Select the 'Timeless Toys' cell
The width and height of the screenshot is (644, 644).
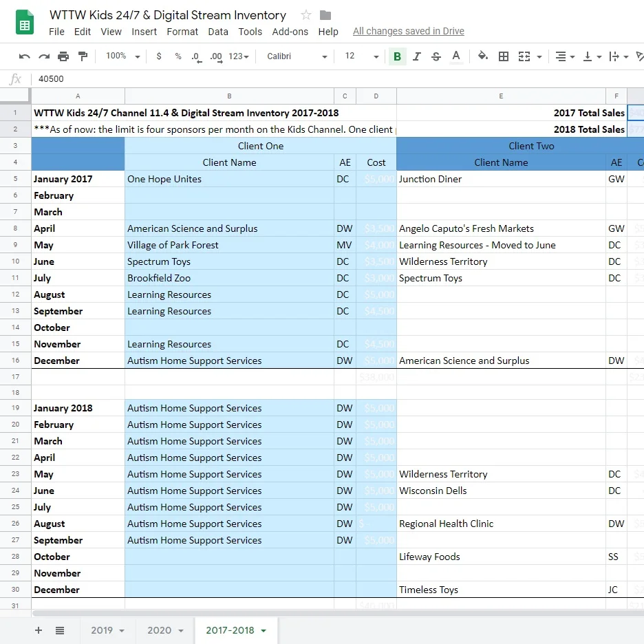coord(501,590)
